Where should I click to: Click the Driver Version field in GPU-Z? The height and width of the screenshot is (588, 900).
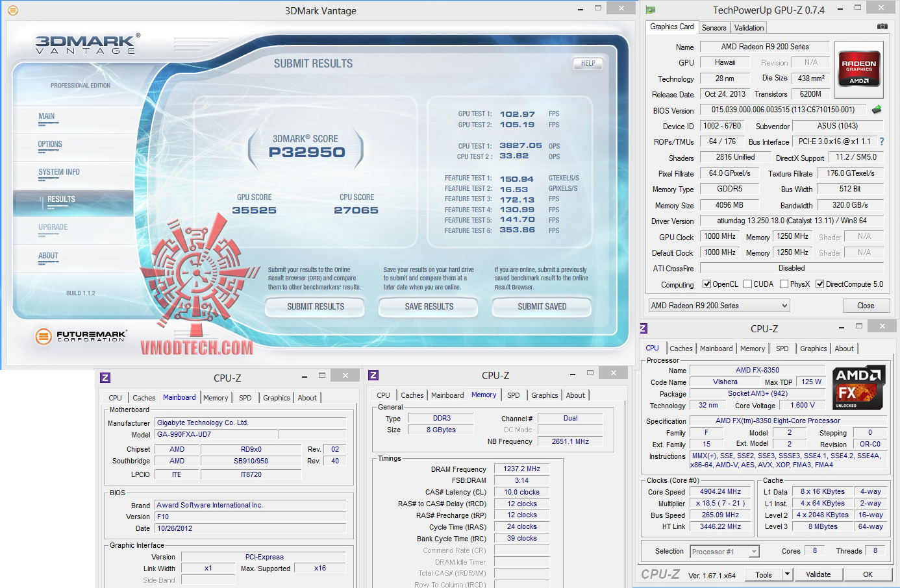[x=792, y=221]
